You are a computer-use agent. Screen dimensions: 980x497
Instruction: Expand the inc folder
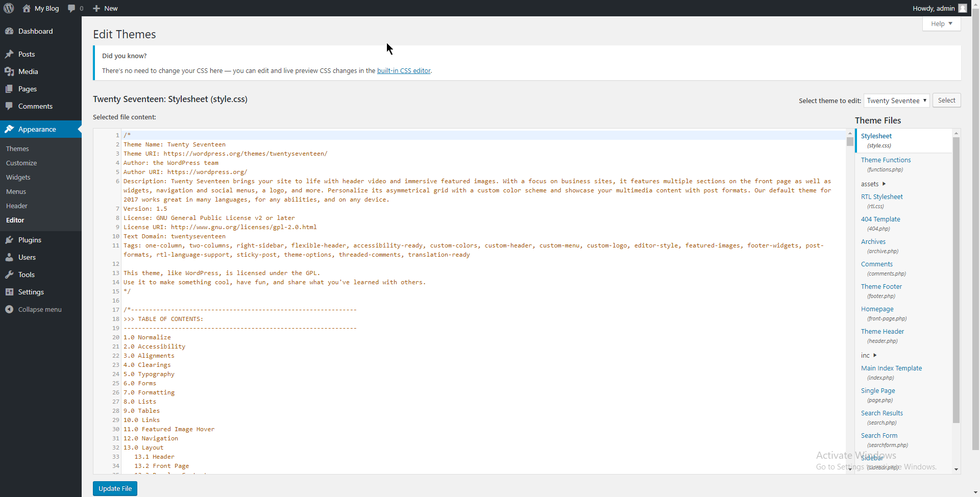(x=869, y=355)
